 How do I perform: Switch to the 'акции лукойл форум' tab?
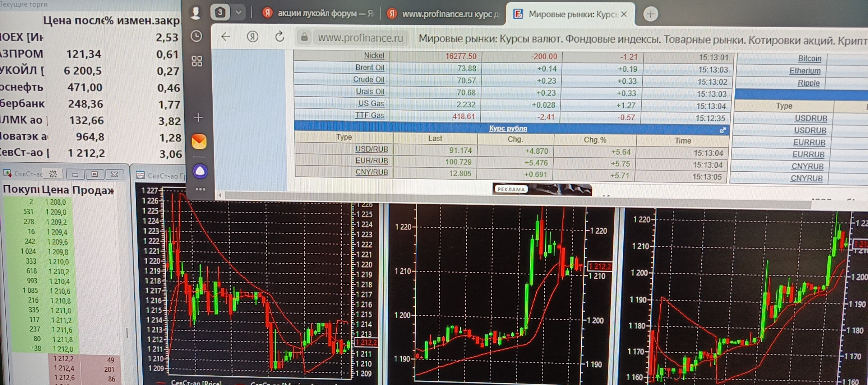point(318,14)
